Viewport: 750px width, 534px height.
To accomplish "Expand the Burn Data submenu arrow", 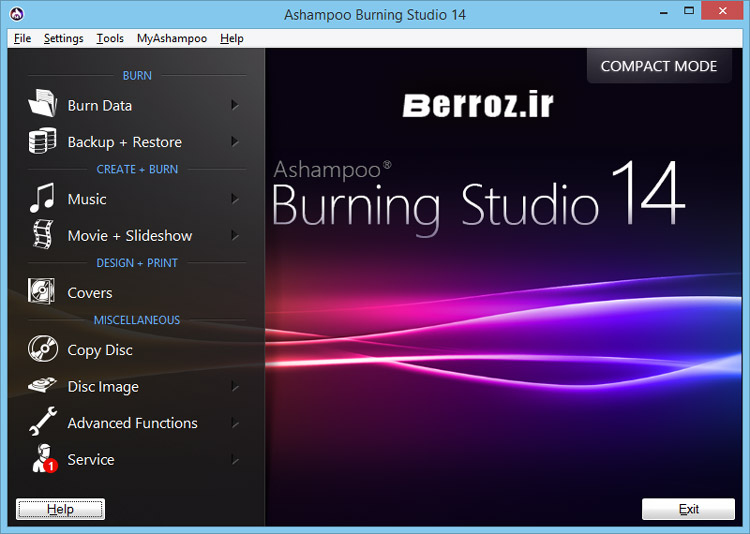I will [235, 105].
